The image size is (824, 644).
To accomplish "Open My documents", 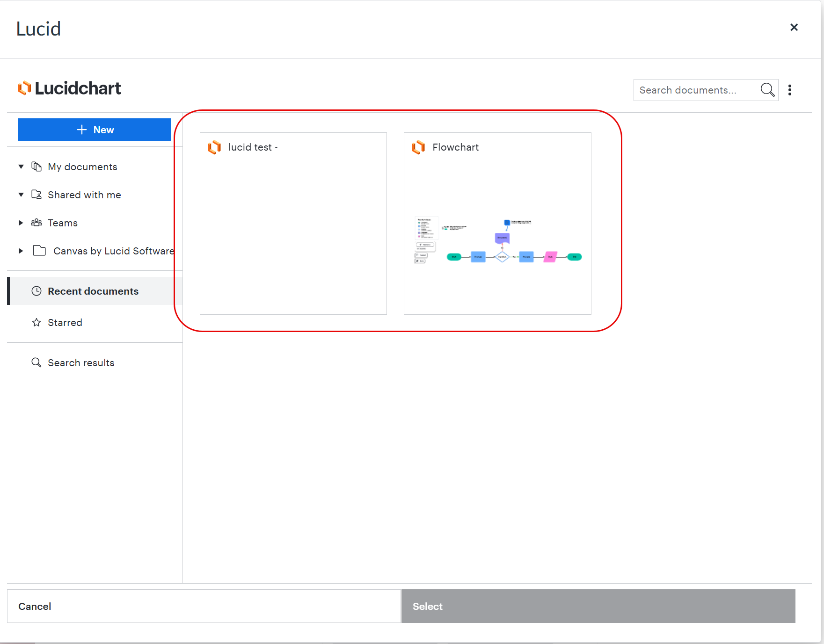I will [82, 167].
